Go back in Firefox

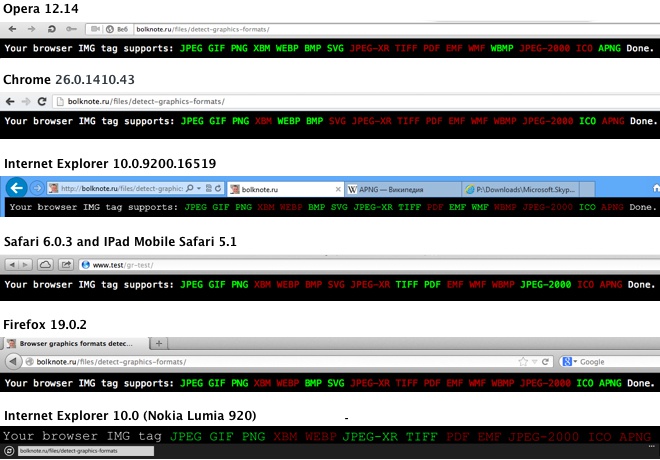pos(13,361)
